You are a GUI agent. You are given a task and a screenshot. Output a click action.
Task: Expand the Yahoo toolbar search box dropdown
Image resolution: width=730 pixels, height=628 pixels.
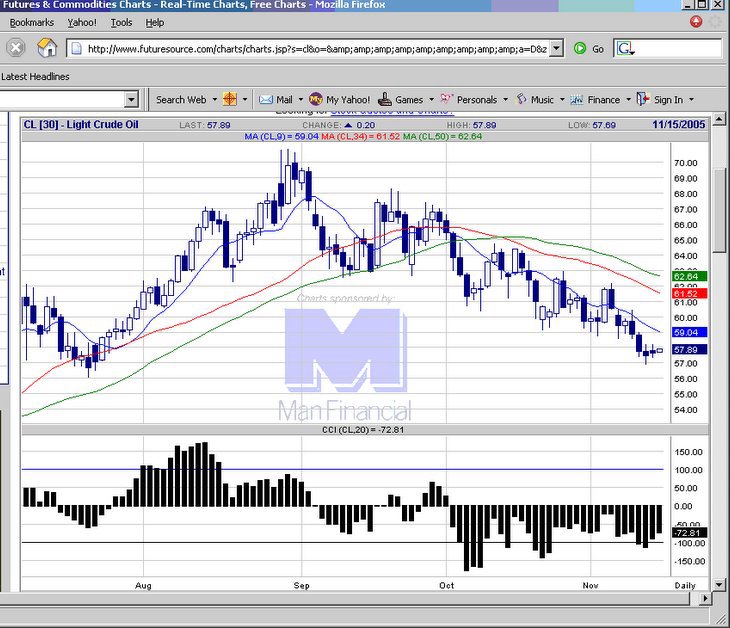coord(131,99)
